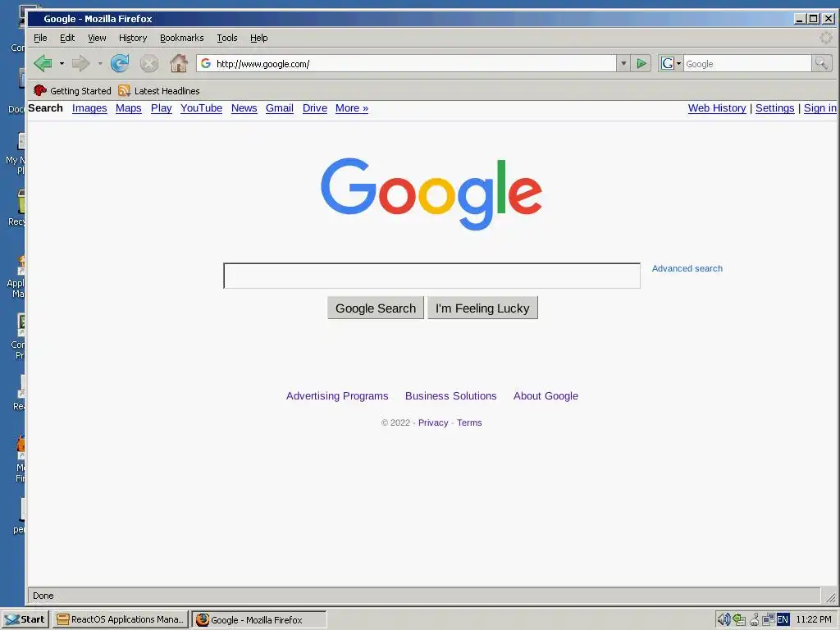Screen dimensions: 840x630
Task: Click the clock showing 11:22 PM
Action: [813, 619]
